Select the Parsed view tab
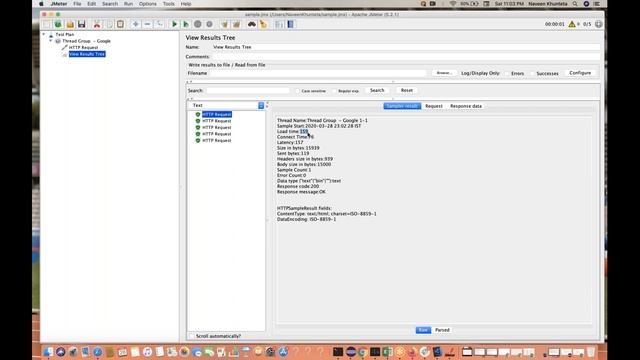The height and width of the screenshot is (360, 640). pyautogui.click(x=442, y=330)
